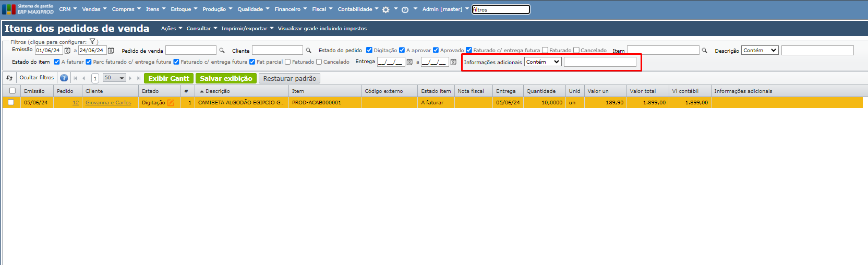This screenshot has height=265, width=868.
Task: Open the page size 50 dropdown
Action: click(114, 78)
